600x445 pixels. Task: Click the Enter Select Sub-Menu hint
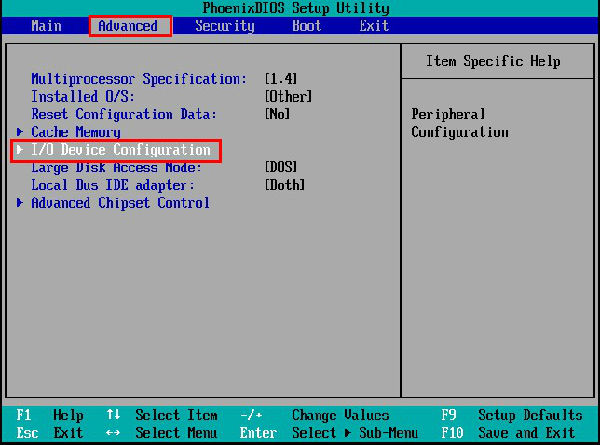coord(329,433)
